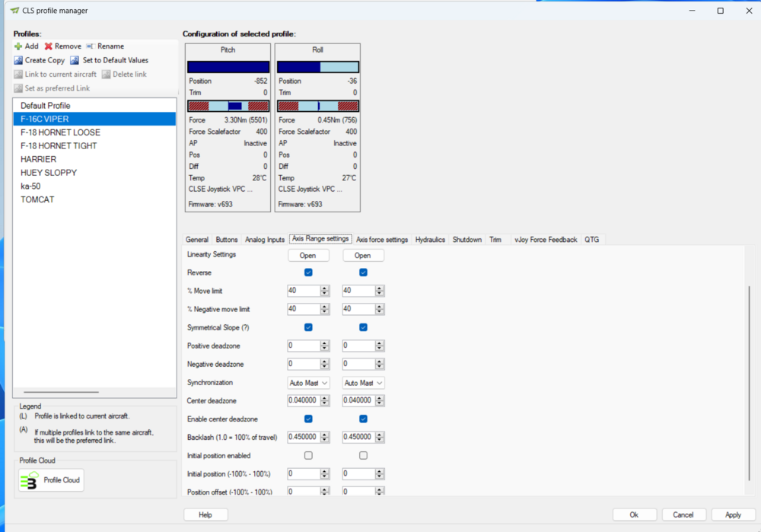This screenshot has height=532, width=761.
Task: Click Roll % Move limit spinner arrows
Action: click(x=380, y=291)
